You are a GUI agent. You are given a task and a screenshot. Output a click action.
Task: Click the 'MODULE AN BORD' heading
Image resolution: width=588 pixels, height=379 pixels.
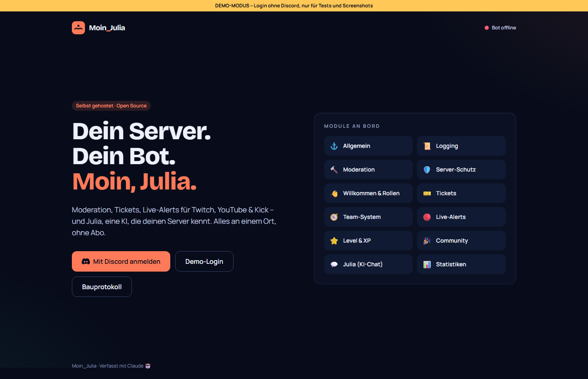click(352, 126)
